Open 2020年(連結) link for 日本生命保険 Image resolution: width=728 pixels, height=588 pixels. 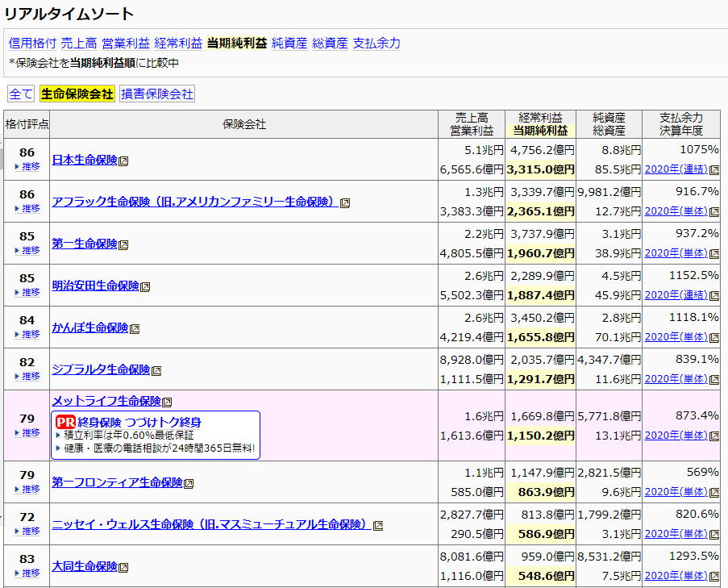tap(676, 169)
